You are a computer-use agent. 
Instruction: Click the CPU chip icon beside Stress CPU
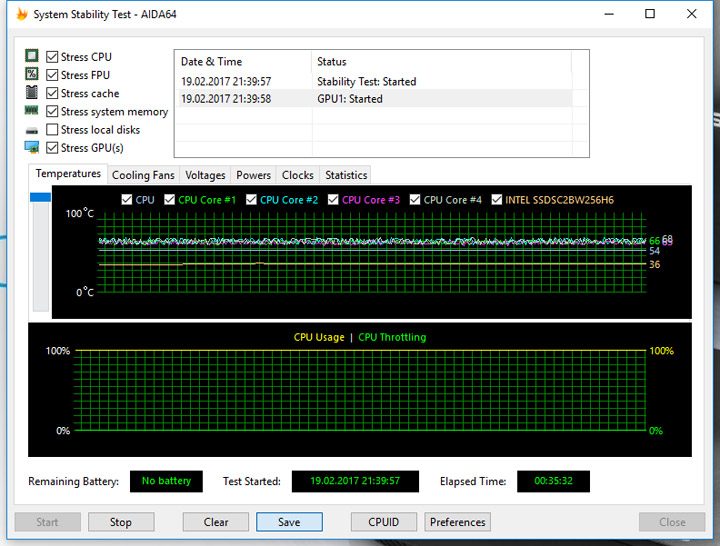(32, 56)
